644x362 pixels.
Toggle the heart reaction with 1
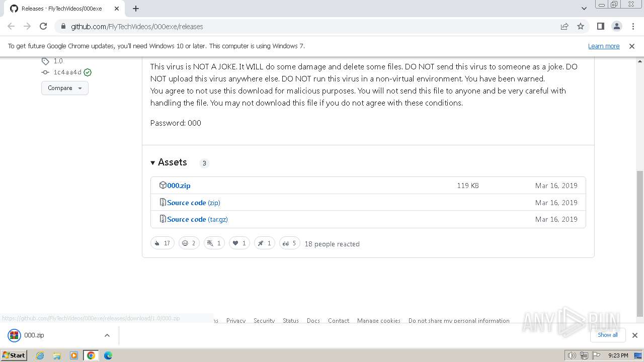(239, 243)
